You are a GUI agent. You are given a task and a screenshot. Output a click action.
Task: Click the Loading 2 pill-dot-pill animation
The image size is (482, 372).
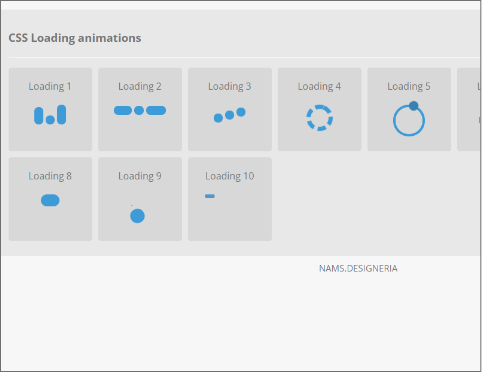pyautogui.click(x=140, y=110)
